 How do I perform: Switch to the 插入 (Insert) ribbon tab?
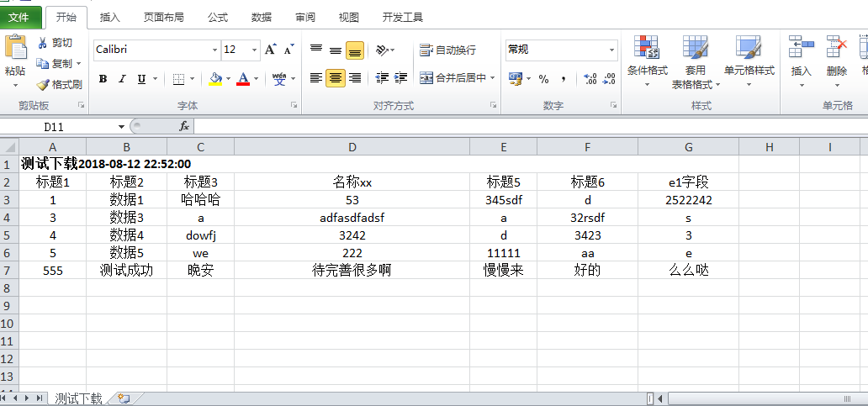coord(109,17)
